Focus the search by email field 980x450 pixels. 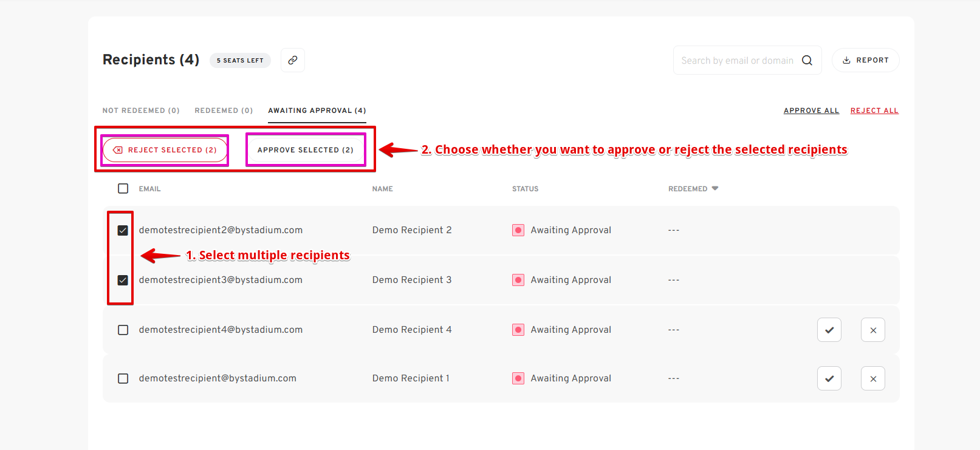coord(736,60)
